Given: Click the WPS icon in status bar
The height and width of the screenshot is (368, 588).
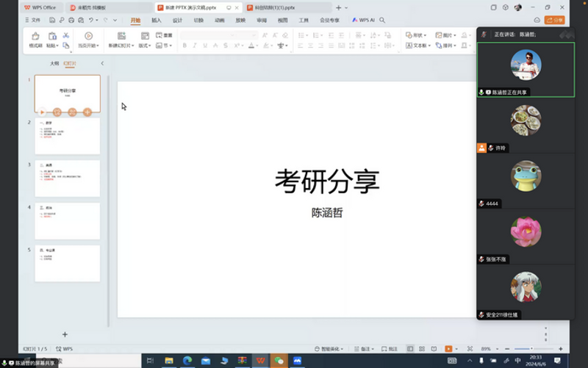Looking at the screenshot, I should pyautogui.click(x=64, y=349).
